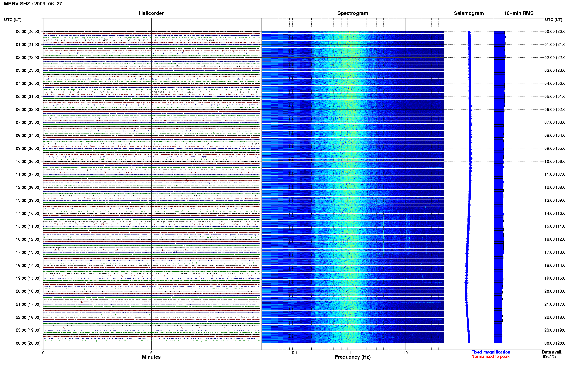Viewport: 588px width, 368px height.
Task: Select the left '05:00 (01:00)' time label
Action: pos(28,96)
